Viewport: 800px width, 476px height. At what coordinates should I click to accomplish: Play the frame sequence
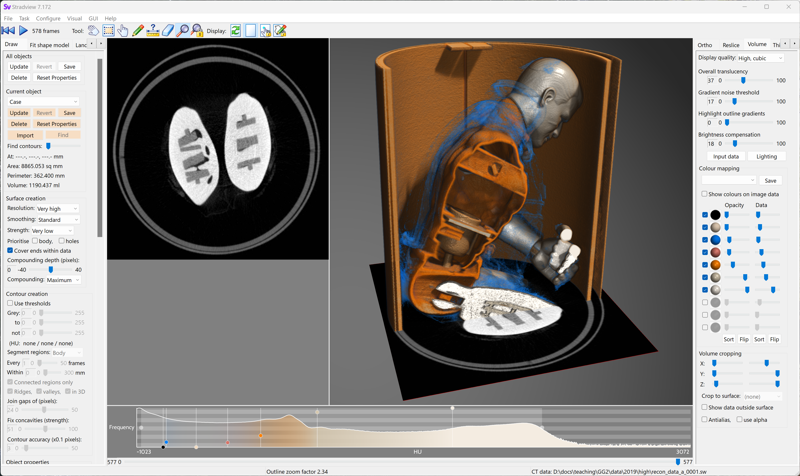point(23,31)
